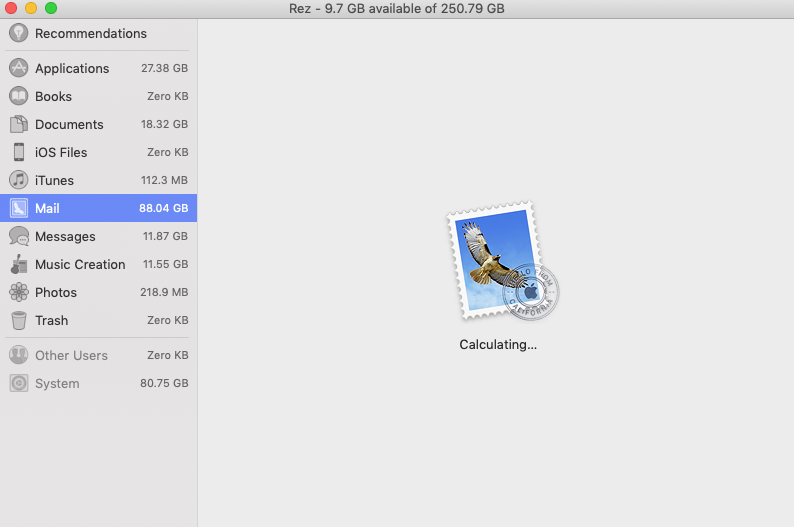The width and height of the screenshot is (794, 527).
Task: Click the Mail stamp icon in sidebar
Action: click(x=19, y=208)
